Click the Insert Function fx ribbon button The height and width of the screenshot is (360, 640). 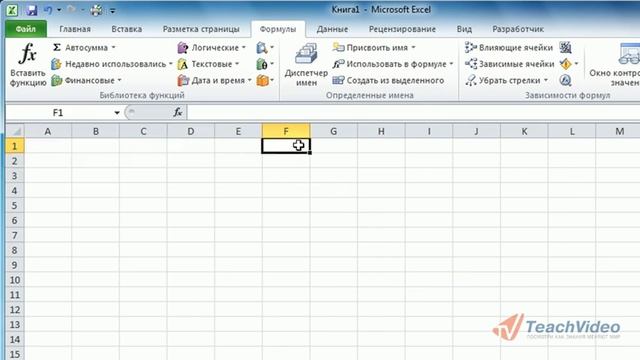pos(28,64)
